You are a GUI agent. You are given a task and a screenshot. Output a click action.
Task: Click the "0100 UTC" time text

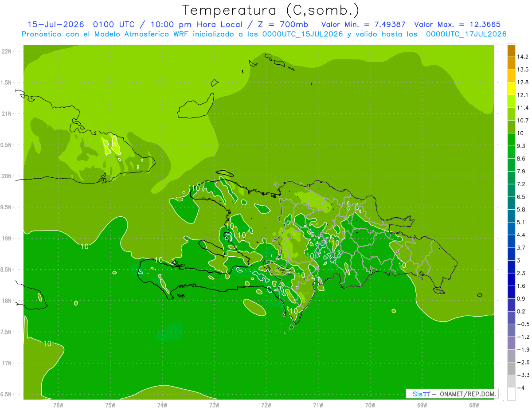coord(113,24)
